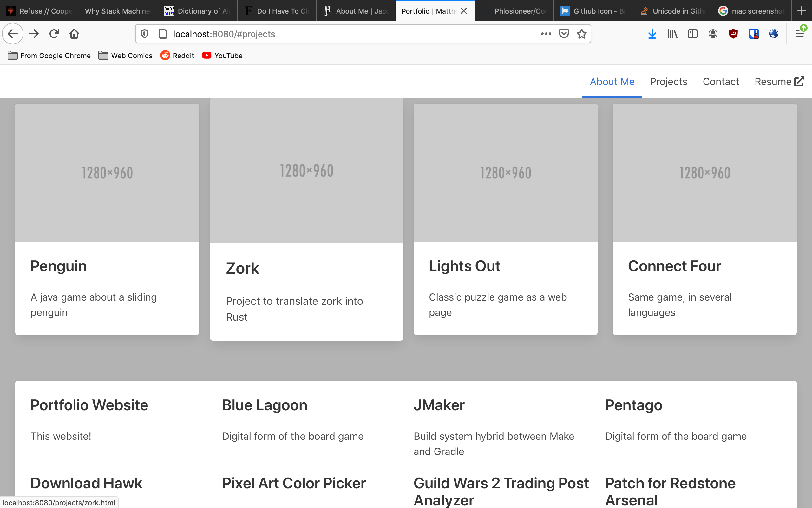Open the Blue Lagoon project
The height and width of the screenshot is (508, 812).
(265, 405)
